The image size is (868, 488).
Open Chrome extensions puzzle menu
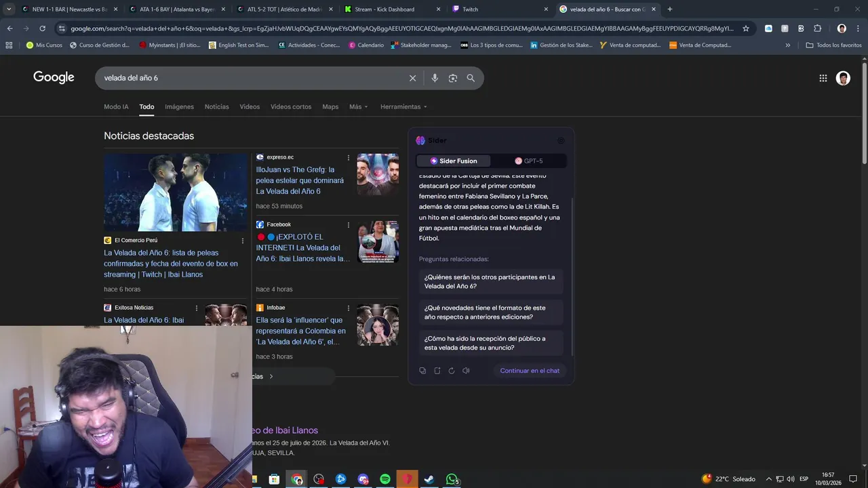tap(817, 28)
